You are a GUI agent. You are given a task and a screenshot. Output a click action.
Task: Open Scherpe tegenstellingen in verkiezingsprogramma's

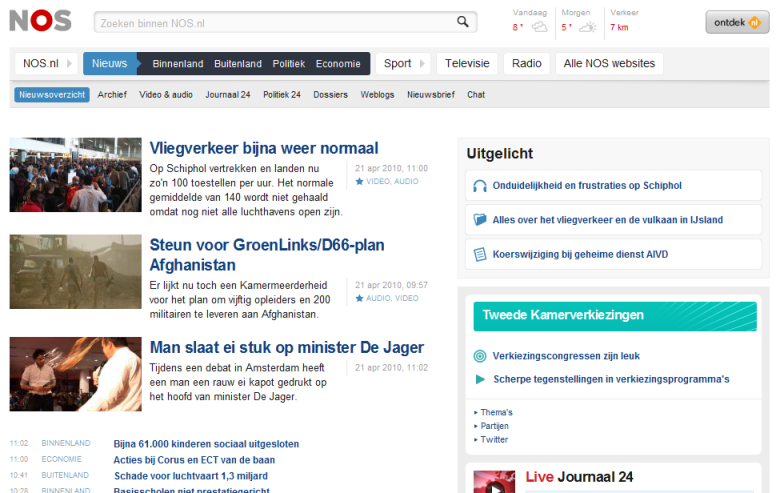pos(611,379)
